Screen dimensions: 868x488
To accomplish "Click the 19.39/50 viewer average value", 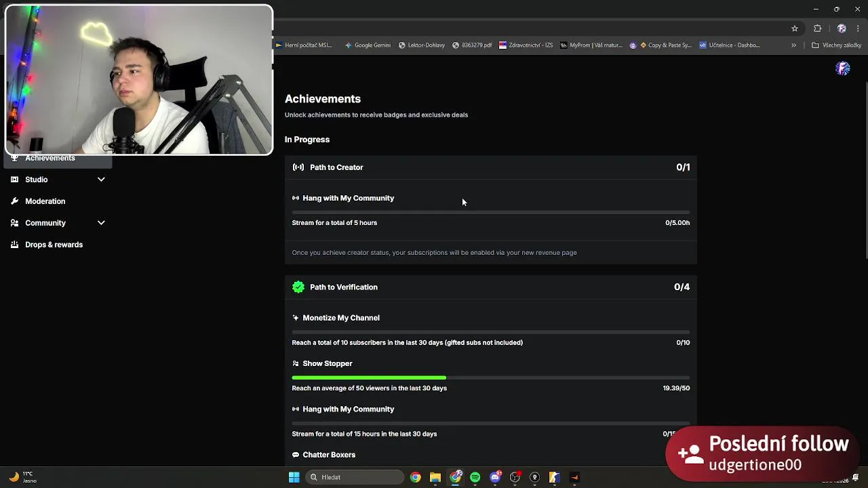I will [x=676, y=388].
